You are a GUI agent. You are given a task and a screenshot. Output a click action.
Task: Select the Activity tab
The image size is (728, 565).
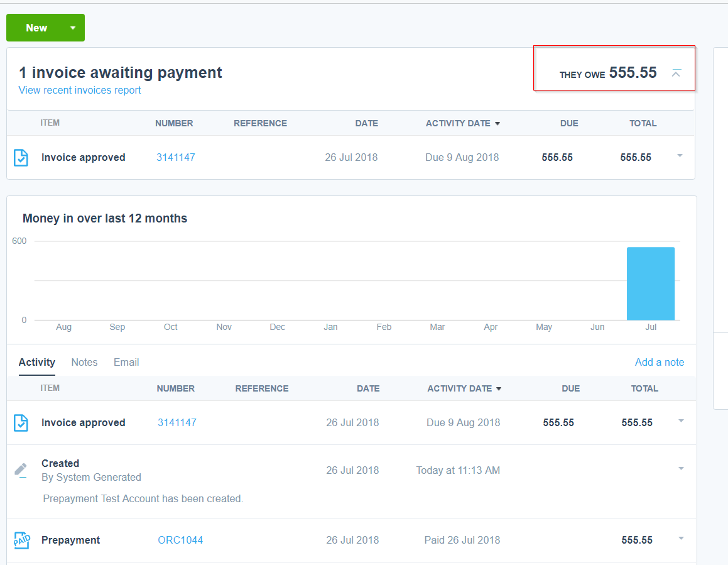37,363
